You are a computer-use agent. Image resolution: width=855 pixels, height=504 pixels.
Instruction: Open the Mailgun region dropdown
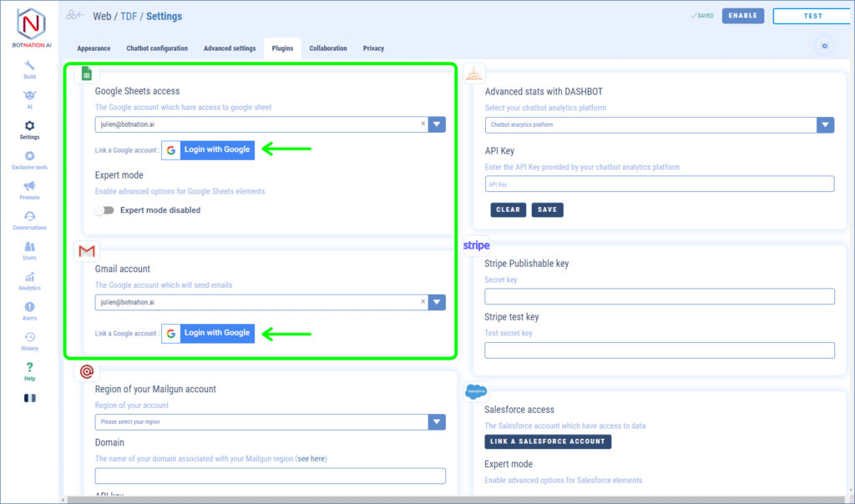coord(437,422)
